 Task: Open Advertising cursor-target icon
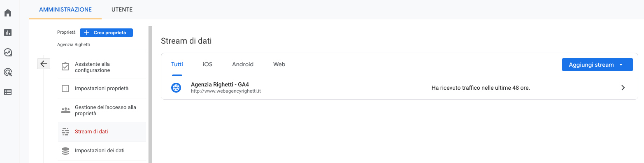click(8, 72)
